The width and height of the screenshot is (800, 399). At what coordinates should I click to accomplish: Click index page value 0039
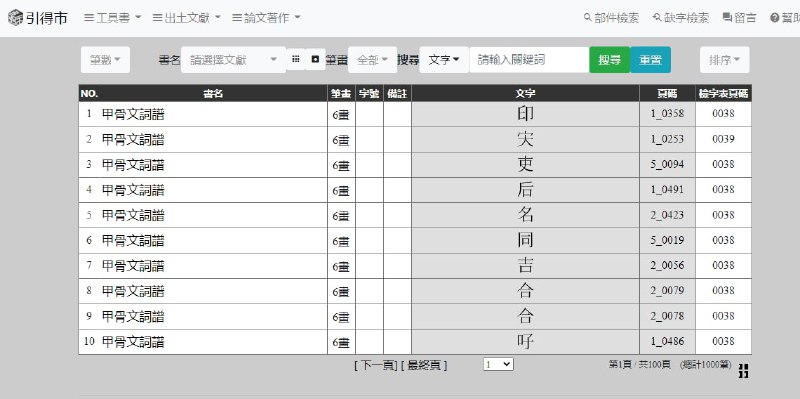click(x=723, y=139)
